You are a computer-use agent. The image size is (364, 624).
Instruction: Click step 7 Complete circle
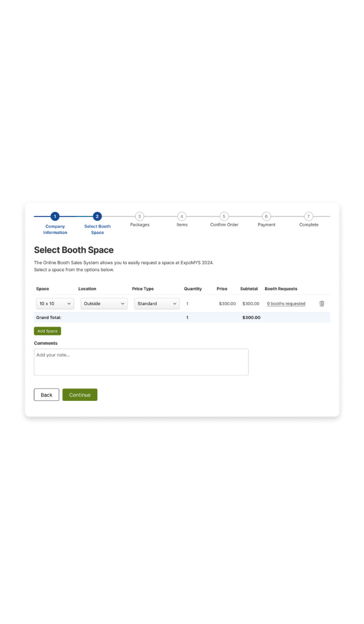(309, 216)
